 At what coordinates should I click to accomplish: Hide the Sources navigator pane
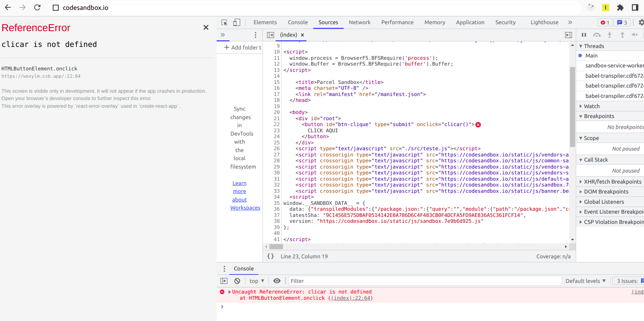[271, 35]
